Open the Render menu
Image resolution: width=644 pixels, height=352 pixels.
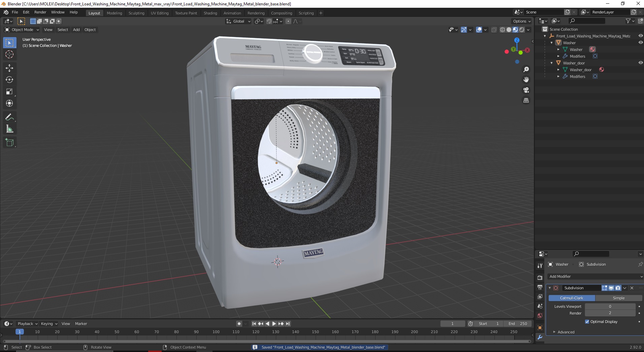pos(40,12)
